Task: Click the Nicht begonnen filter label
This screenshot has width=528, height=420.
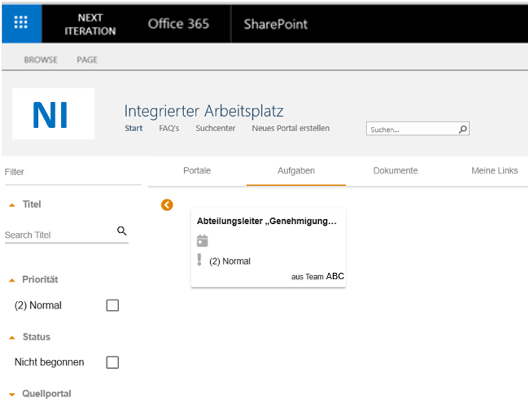Action: point(49,362)
